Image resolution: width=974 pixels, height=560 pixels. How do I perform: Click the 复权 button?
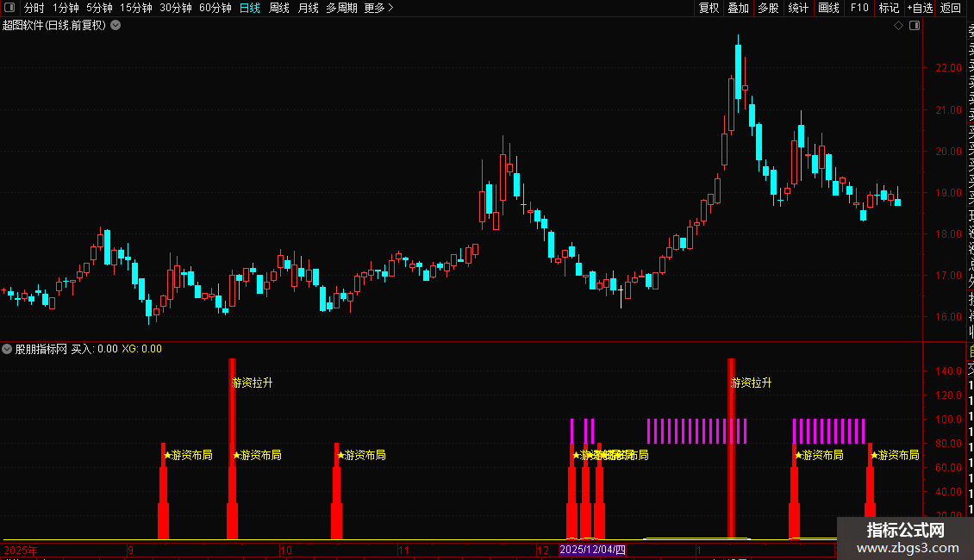click(709, 8)
